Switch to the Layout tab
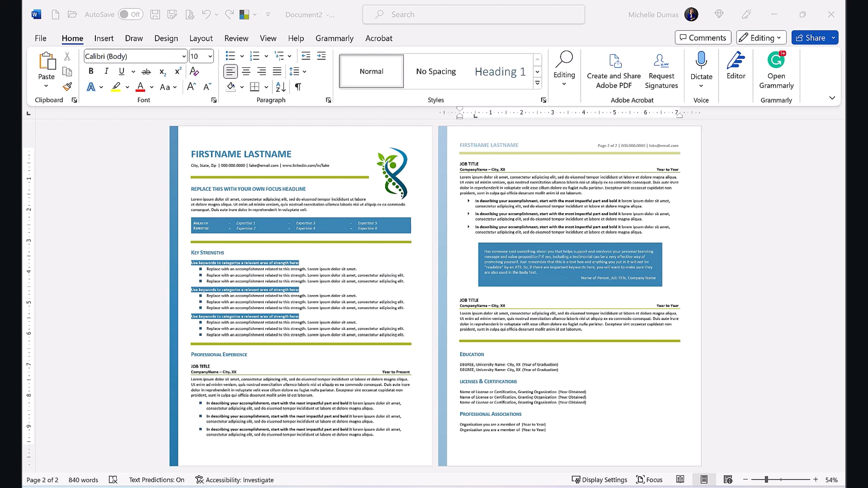Image resolution: width=868 pixels, height=488 pixels. [x=201, y=38]
